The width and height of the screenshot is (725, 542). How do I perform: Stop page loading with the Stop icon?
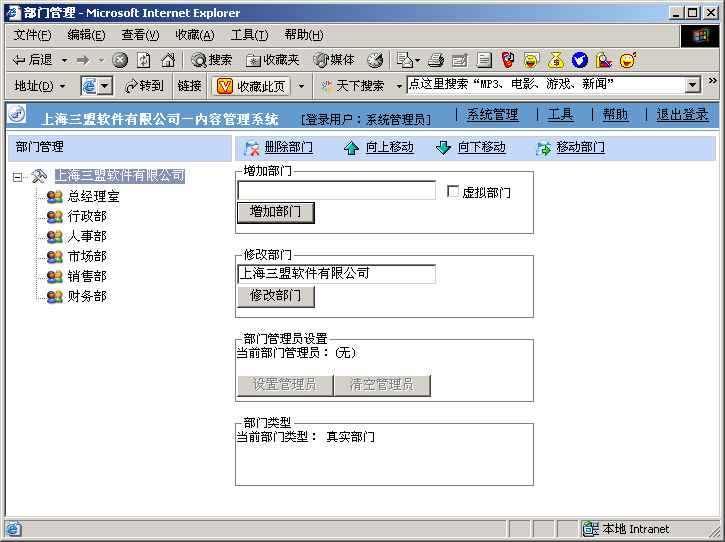tap(120, 60)
